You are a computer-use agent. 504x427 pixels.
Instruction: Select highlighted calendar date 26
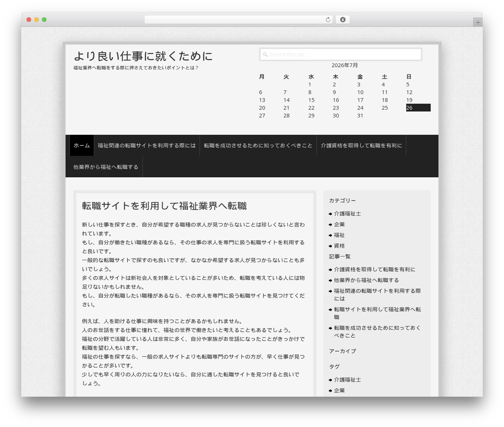418,108
